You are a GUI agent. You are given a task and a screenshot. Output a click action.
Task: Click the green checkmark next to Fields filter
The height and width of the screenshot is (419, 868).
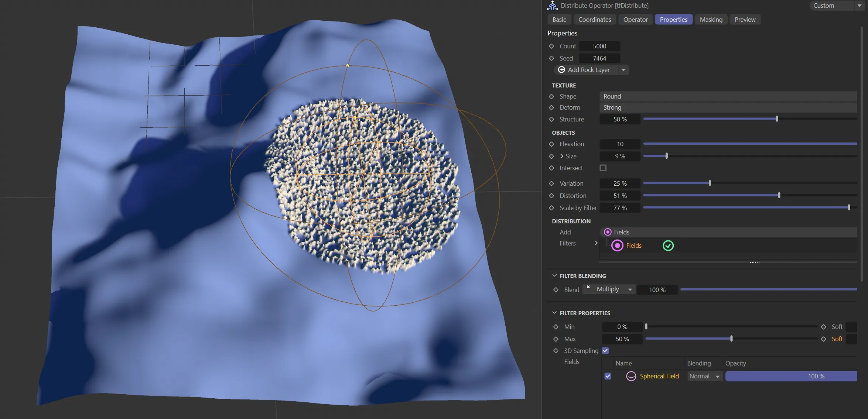coord(668,245)
